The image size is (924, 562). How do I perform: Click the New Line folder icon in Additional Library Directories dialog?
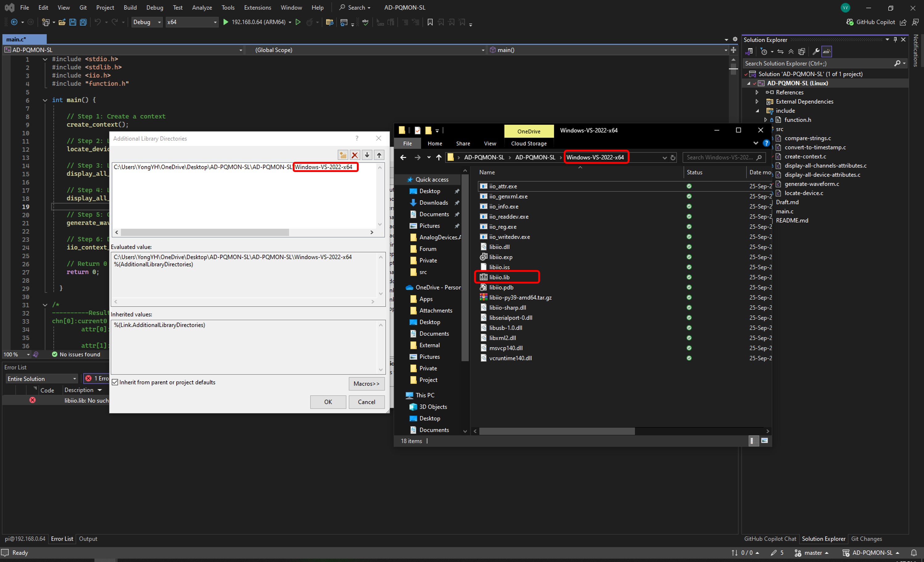pos(343,155)
